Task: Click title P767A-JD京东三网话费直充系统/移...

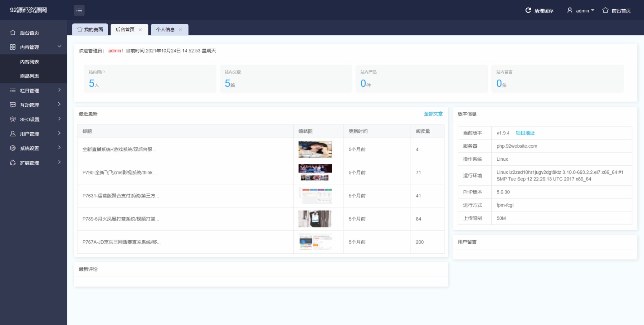Action: pos(121,242)
